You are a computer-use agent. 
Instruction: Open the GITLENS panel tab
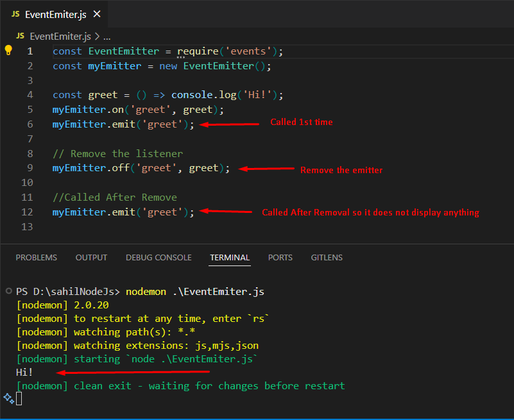(x=327, y=257)
